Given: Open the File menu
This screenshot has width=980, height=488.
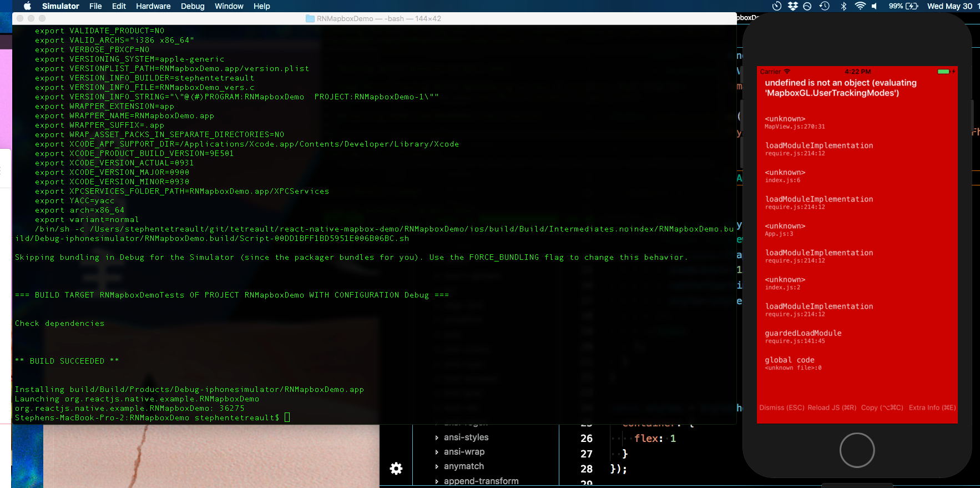Looking at the screenshot, I should (x=95, y=6).
